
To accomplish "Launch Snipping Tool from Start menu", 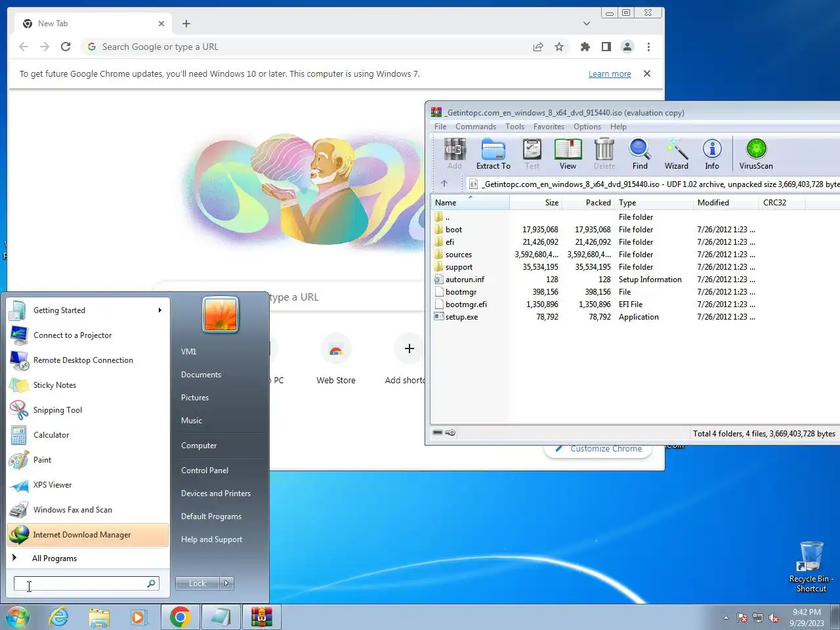I will coord(87,410).
